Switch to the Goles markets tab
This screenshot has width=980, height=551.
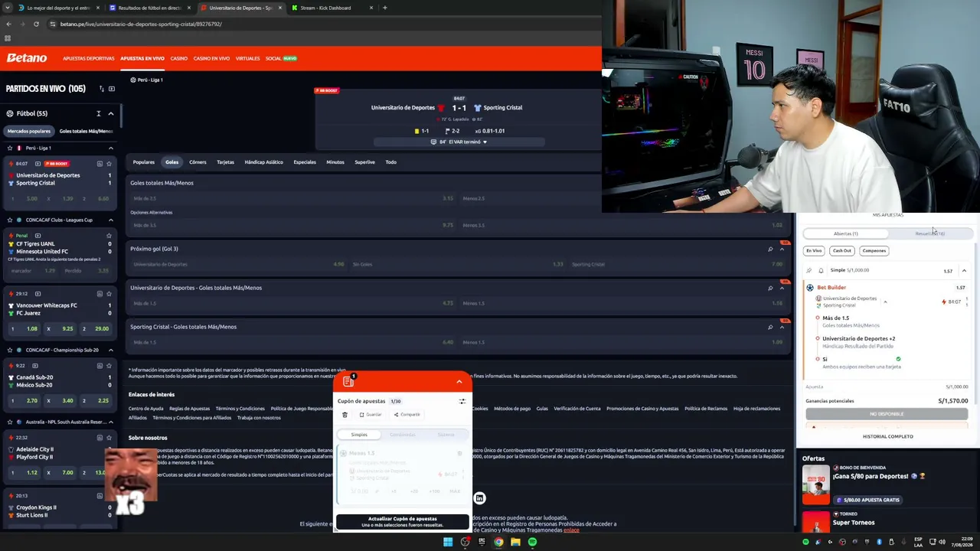click(171, 162)
